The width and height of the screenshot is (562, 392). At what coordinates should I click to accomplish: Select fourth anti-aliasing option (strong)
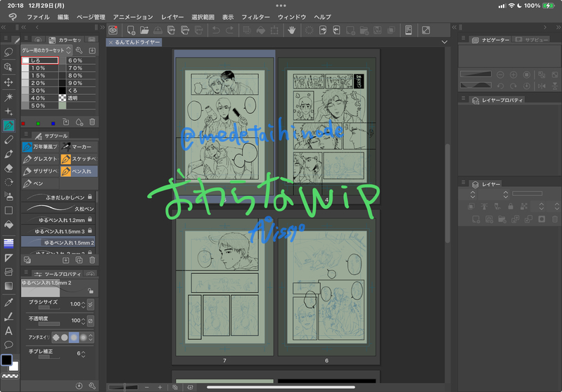84,337
